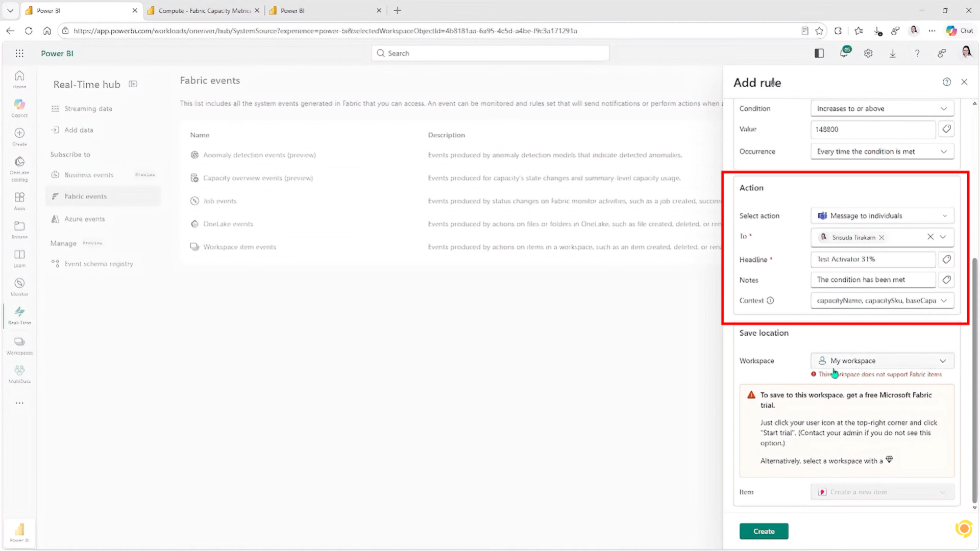Bookmark this page with the star icon
This screenshot has width=980, height=551.
click(819, 31)
